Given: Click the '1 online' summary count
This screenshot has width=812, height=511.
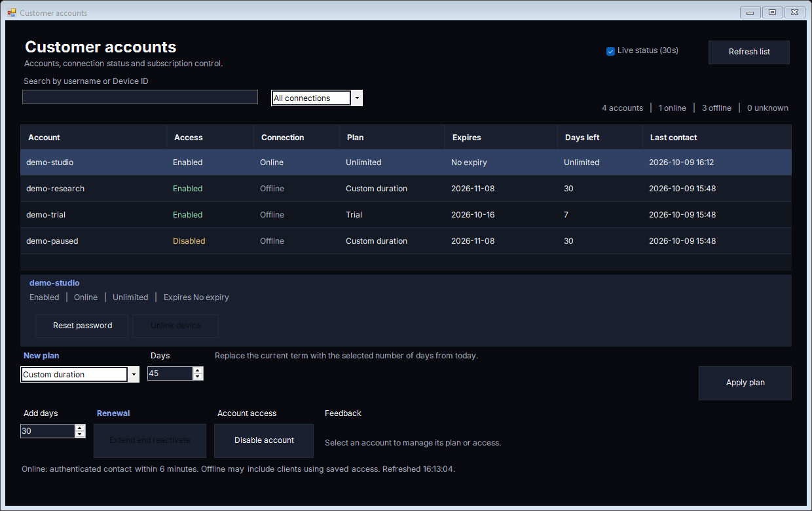Looking at the screenshot, I should (673, 108).
